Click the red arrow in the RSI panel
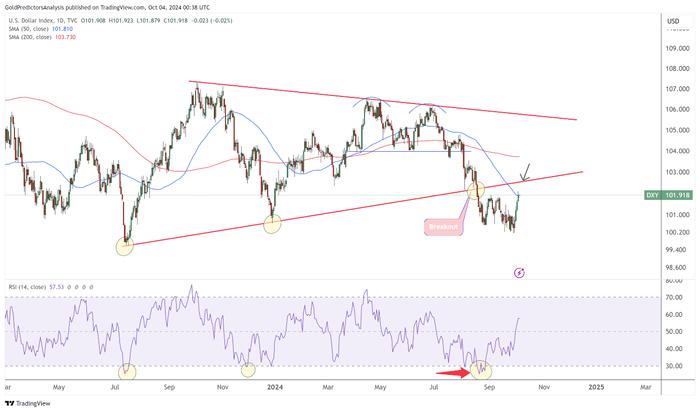The width and height of the screenshot is (700, 412). pos(453,373)
